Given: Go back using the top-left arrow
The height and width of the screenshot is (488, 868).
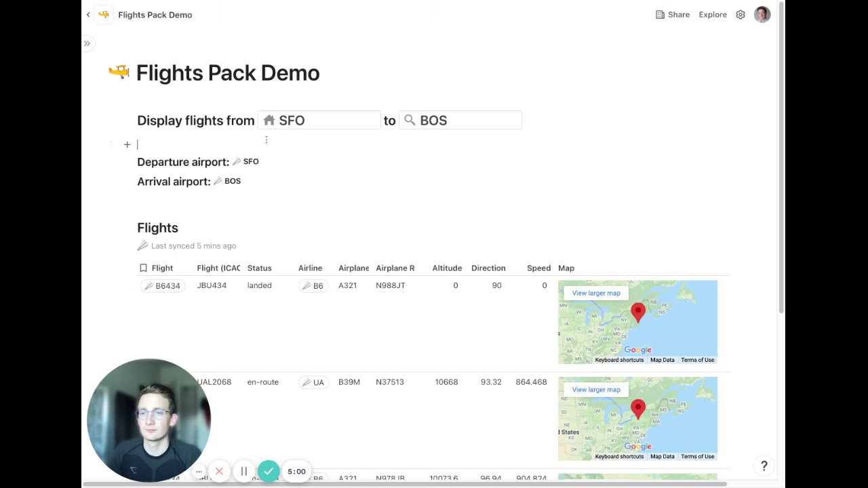Looking at the screenshot, I should [88, 14].
